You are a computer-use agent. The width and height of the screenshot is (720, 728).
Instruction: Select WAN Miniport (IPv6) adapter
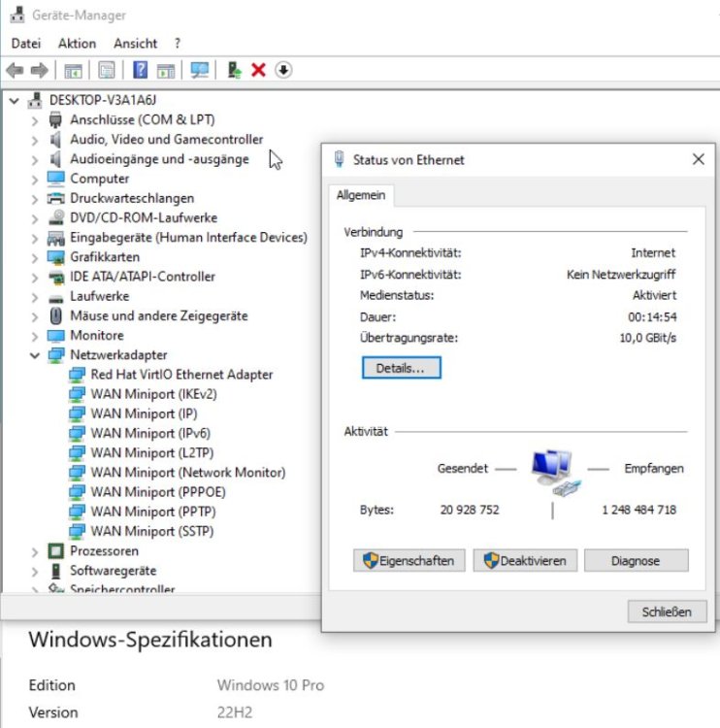(x=150, y=433)
